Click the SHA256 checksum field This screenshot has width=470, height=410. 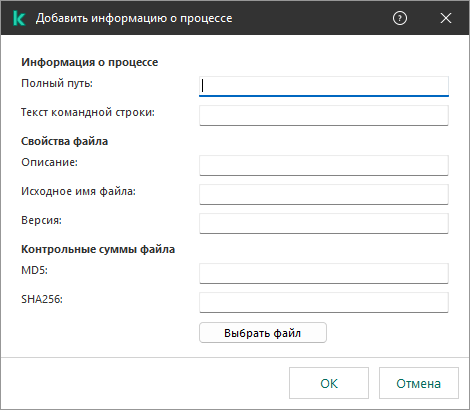click(324, 302)
